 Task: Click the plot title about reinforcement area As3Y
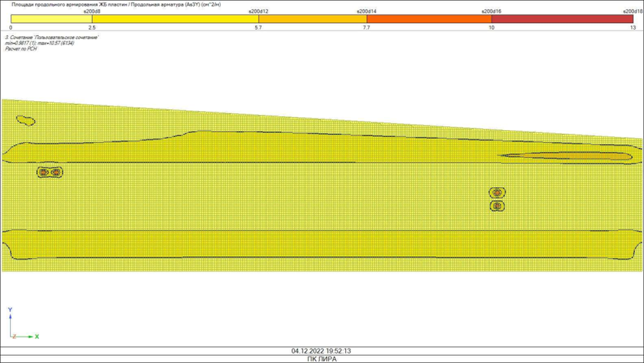(116, 5)
